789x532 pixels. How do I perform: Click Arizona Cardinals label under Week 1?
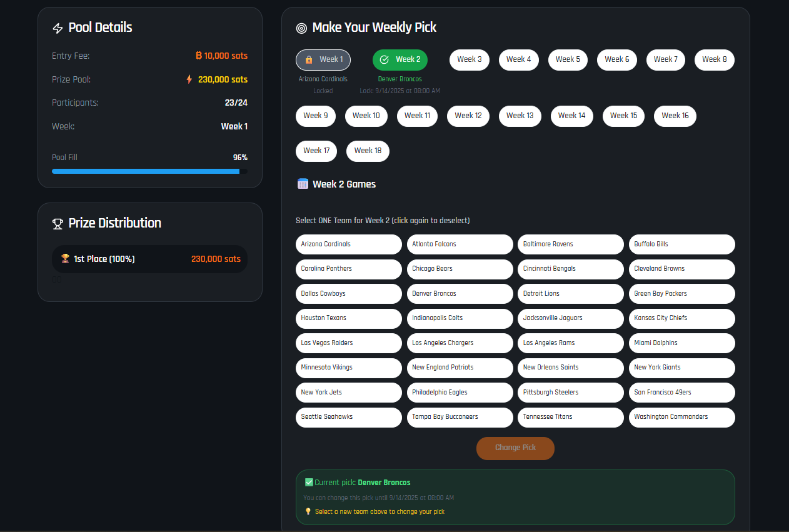(x=323, y=79)
